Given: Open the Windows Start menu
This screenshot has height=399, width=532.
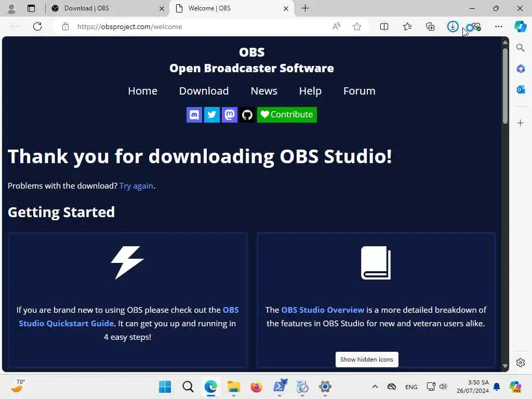Looking at the screenshot, I should [x=165, y=387].
